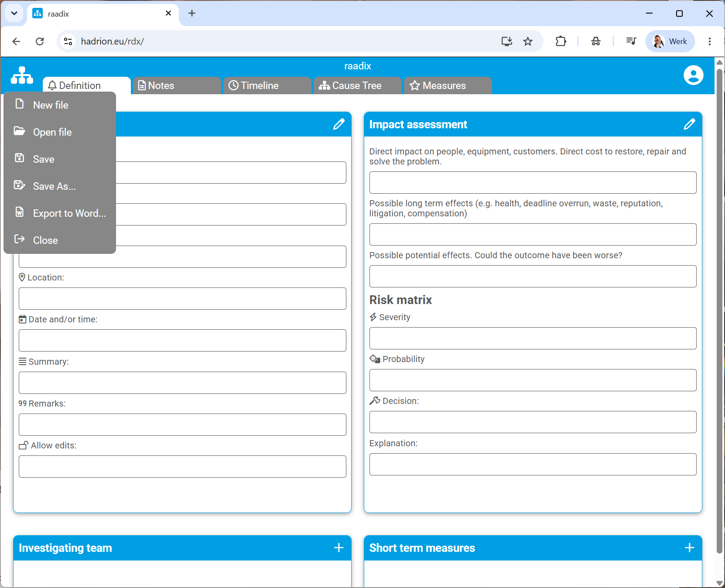The width and height of the screenshot is (725, 588).
Task: Choose Export to Word... option
Action: point(60,213)
